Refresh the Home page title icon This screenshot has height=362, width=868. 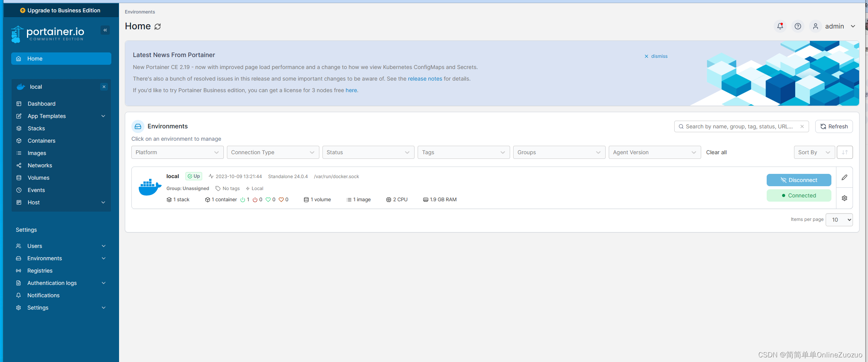click(158, 27)
